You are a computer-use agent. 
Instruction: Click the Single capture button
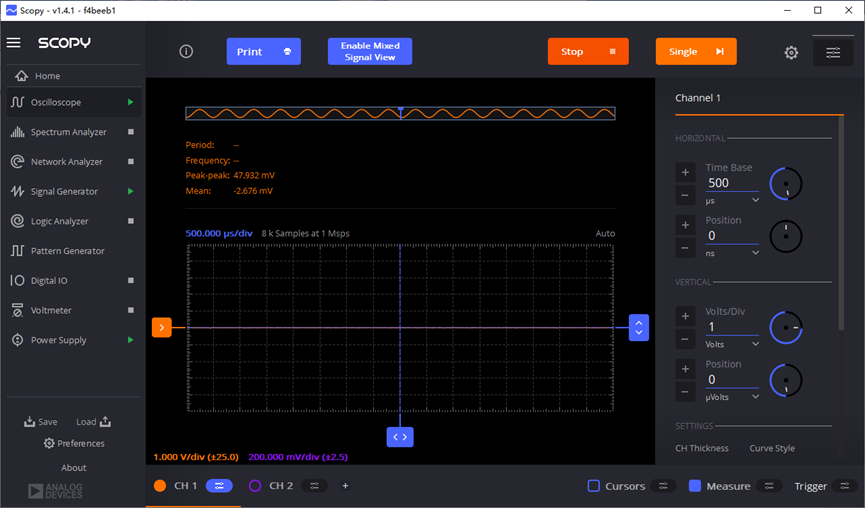(696, 51)
